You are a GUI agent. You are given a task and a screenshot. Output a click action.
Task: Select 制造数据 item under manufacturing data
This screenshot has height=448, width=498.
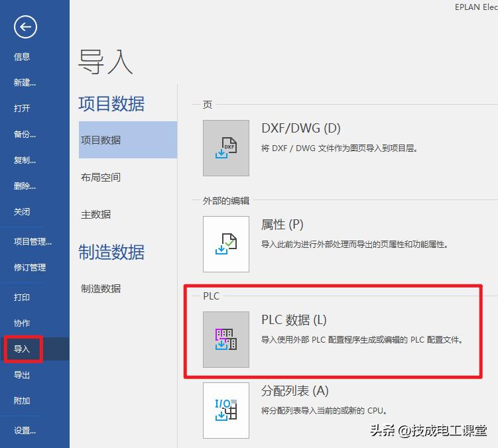click(x=101, y=289)
